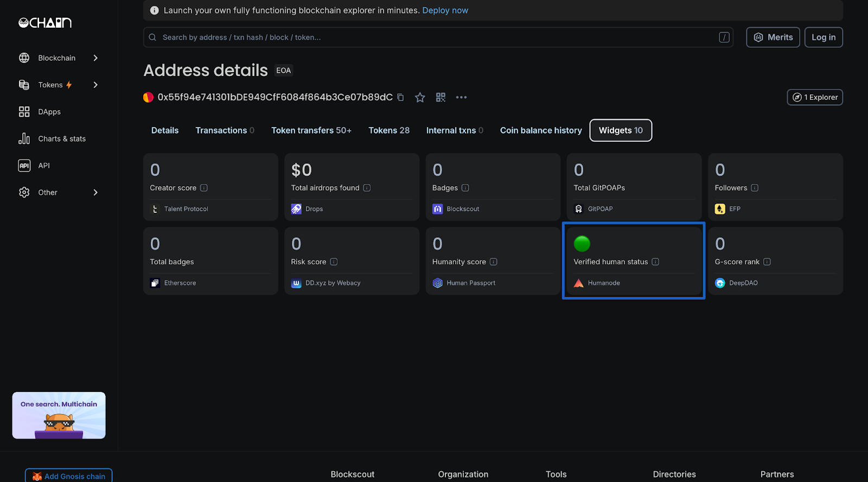Click the green verified human status indicator
Image resolution: width=868 pixels, height=482 pixels.
pos(582,244)
